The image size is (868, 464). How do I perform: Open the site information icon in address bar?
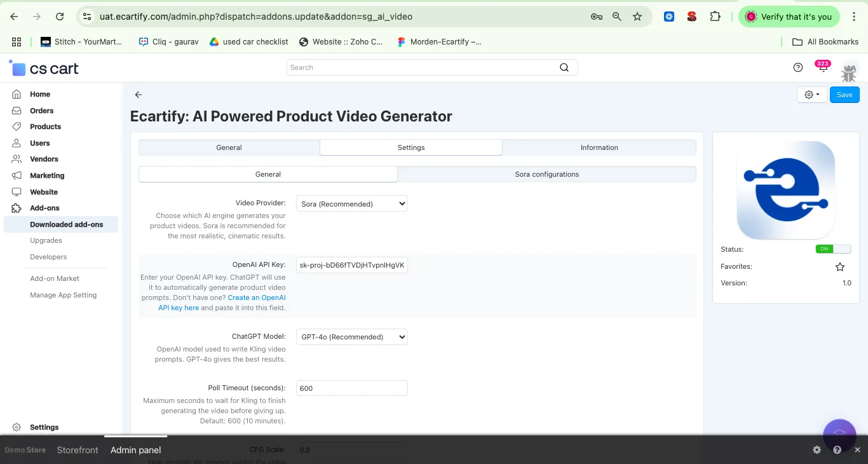pos(88,17)
